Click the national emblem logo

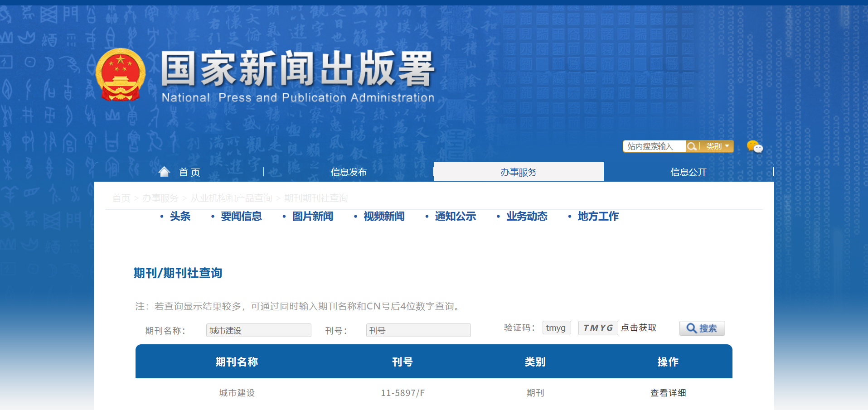pyautogui.click(x=120, y=75)
